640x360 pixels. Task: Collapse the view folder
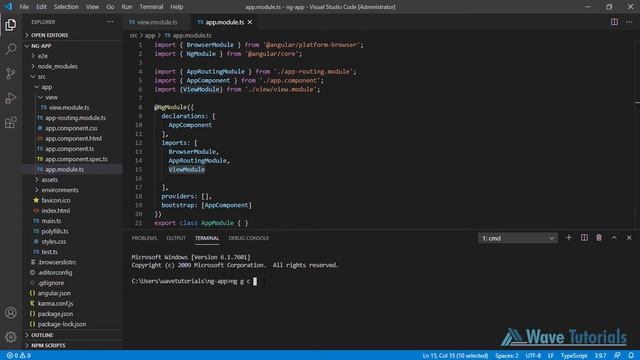click(x=51, y=97)
